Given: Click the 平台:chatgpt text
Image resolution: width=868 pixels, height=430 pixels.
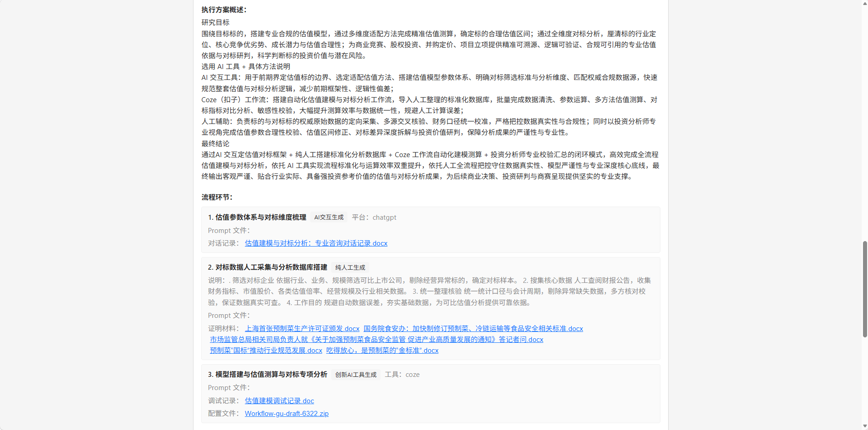Looking at the screenshot, I should click(374, 217).
